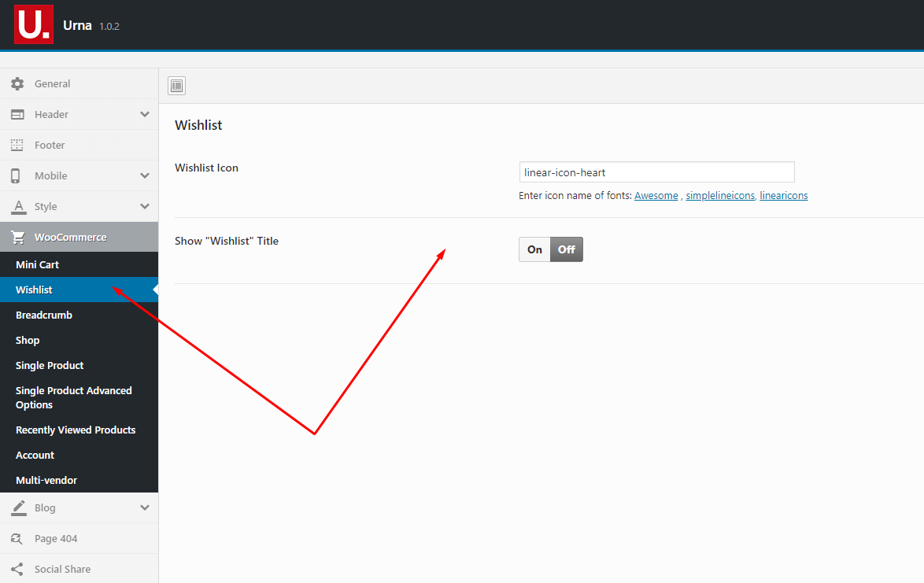Click the Style letter icon
The image size is (924, 583).
point(19,207)
